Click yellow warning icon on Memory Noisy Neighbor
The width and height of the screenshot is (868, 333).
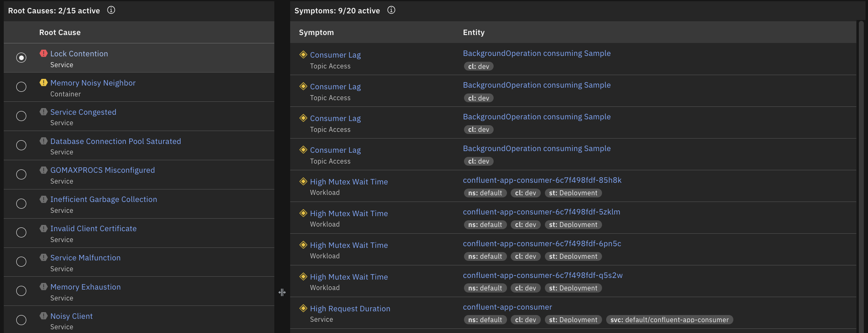43,83
